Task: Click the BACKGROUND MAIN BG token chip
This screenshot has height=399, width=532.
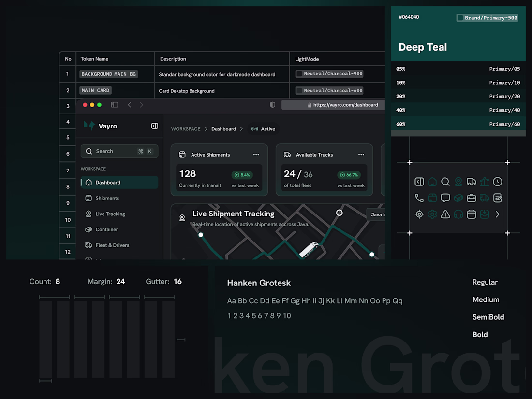Action: (x=108, y=74)
